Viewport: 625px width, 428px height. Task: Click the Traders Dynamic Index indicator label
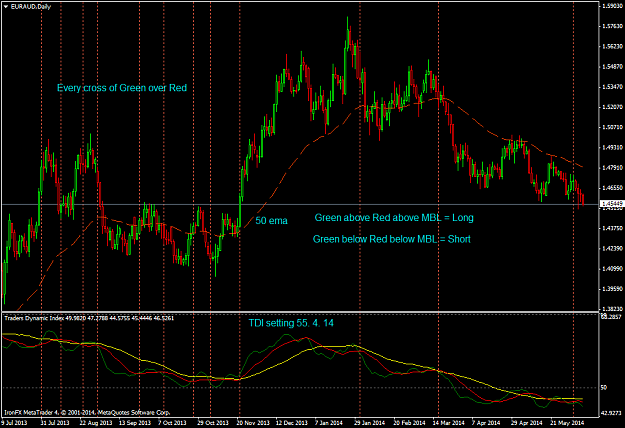(89, 318)
